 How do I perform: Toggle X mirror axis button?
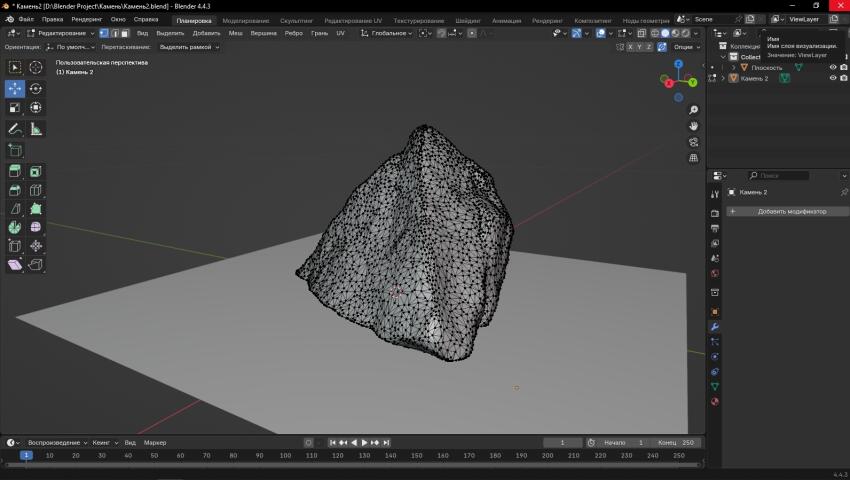(x=630, y=47)
